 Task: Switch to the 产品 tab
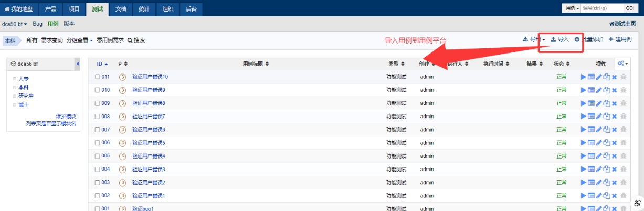[50, 9]
